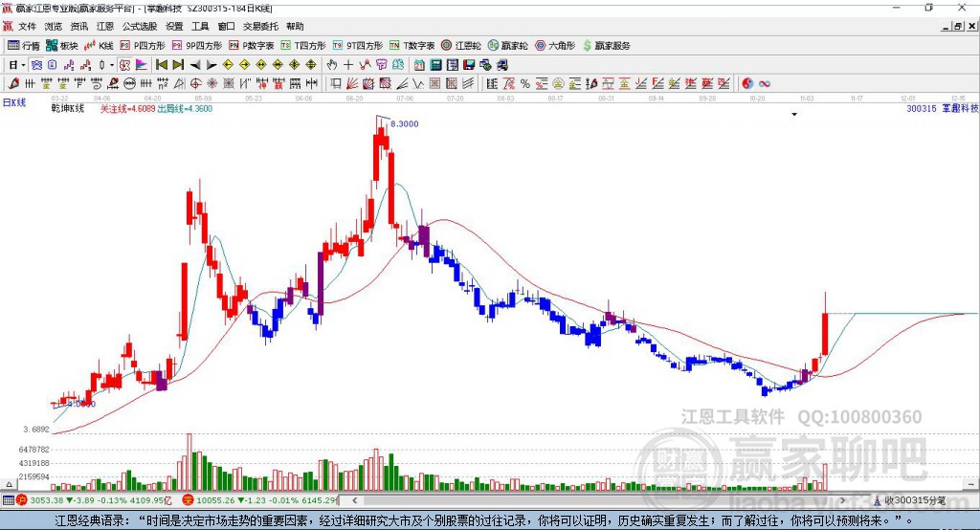Open the 浏览 menu

click(54, 26)
